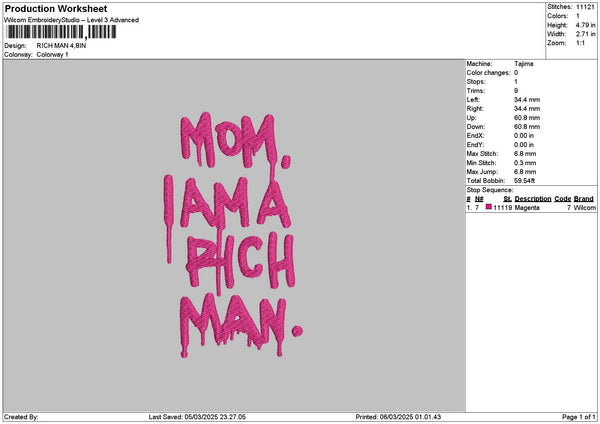Click the MAN. word in the embroidery design
This screenshot has height=424, width=600.
(x=241, y=325)
